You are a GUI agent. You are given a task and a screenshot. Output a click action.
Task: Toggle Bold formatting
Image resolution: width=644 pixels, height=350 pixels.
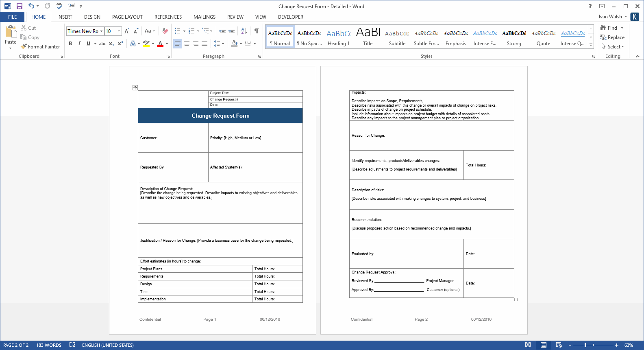pos(70,44)
